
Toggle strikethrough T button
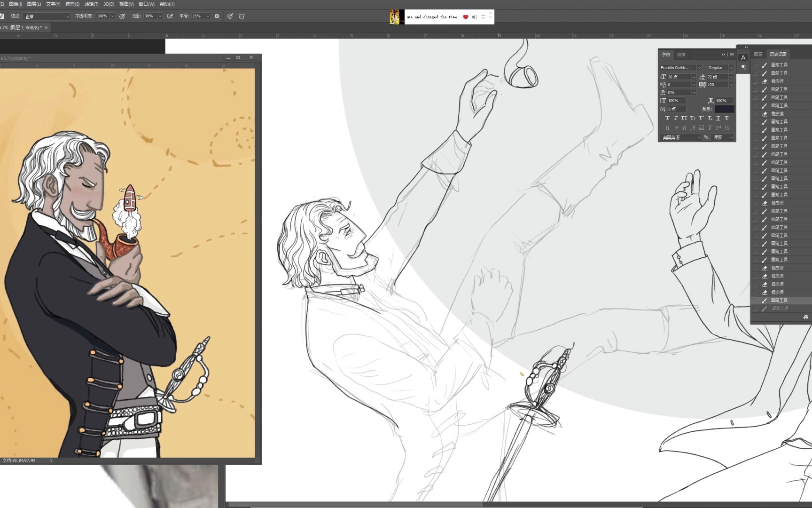[726, 118]
